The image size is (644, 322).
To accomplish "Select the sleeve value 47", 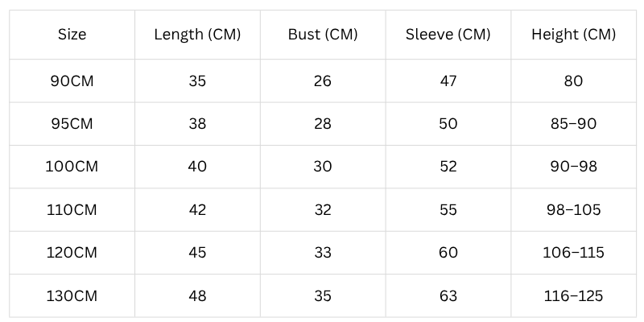I will [448, 80].
